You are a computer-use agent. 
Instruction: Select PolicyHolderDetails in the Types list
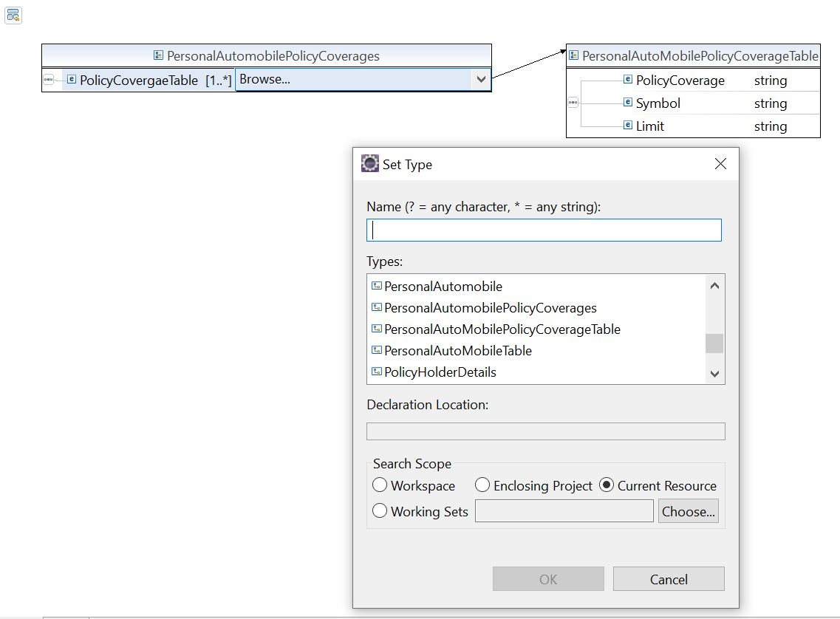coord(440,372)
